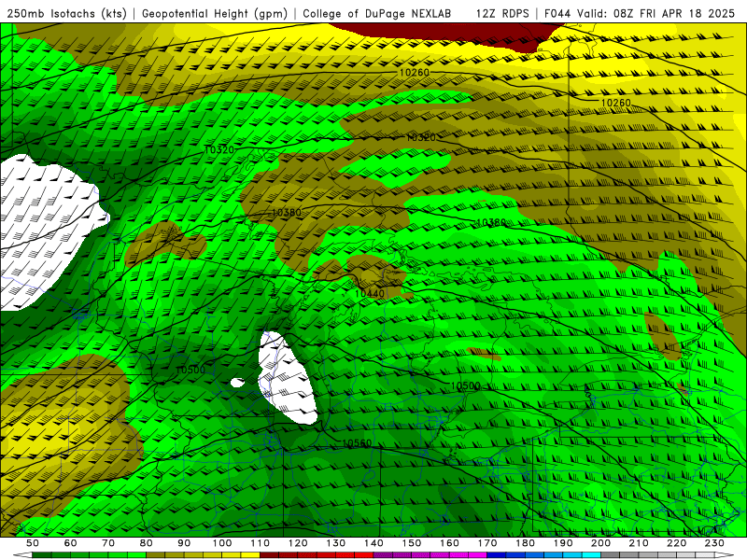Click the 90 value on the color scale
This screenshot has height=560, width=747.
pyautogui.click(x=184, y=543)
